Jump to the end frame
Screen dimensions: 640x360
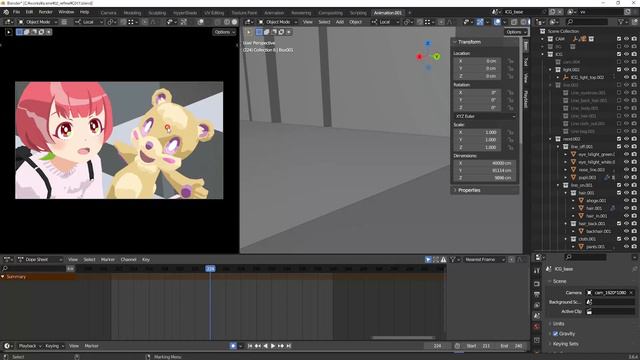(x=289, y=346)
